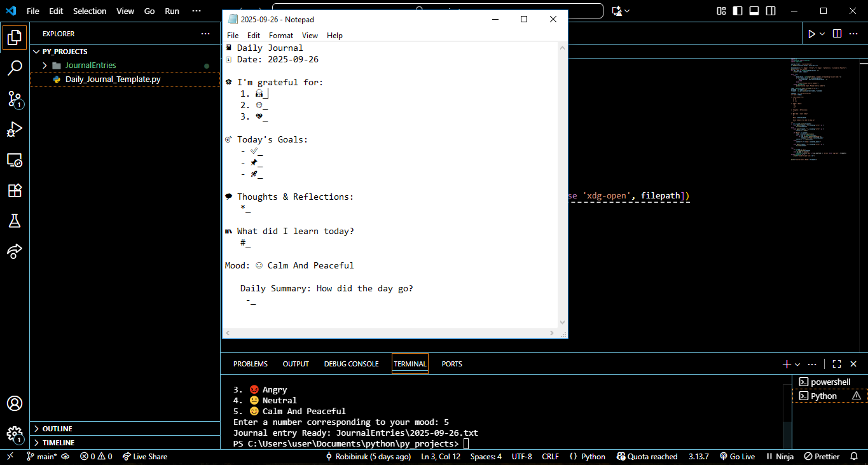Image resolution: width=868 pixels, height=465 pixels.
Task: Open the new terminal launch profile dropdown
Action: click(x=797, y=364)
